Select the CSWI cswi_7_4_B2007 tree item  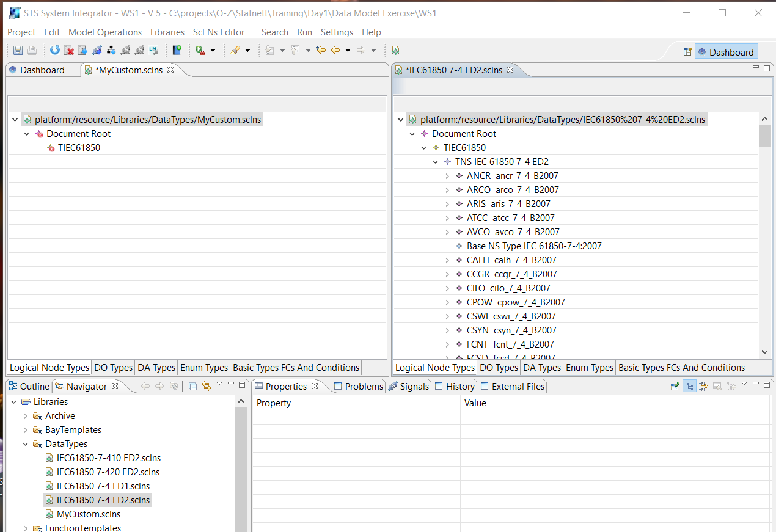(x=511, y=316)
